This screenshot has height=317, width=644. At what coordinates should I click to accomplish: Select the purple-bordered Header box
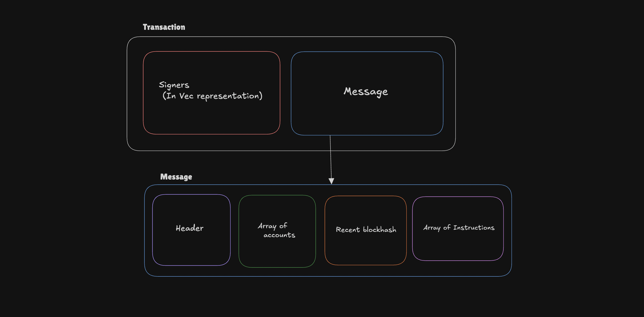pos(191,250)
